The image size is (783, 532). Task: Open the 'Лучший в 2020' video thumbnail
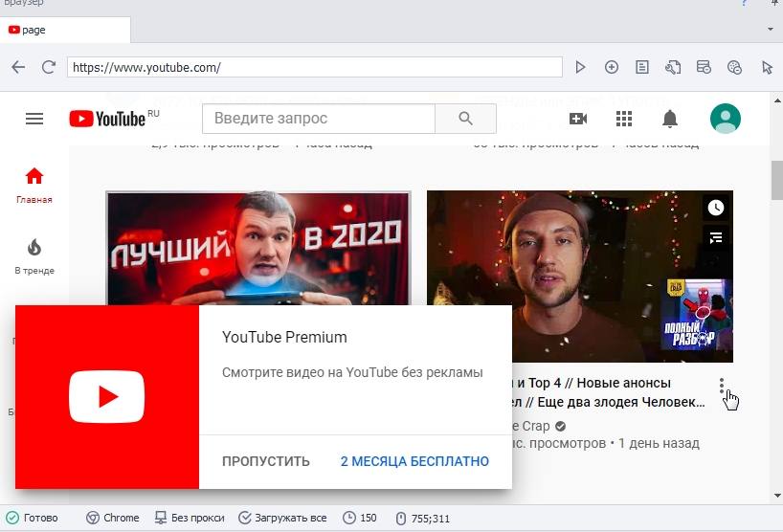(258, 248)
